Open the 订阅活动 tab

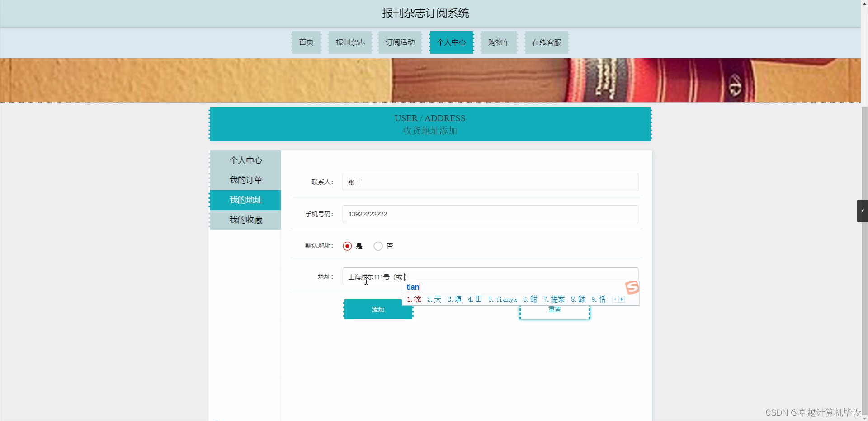point(400,42)
